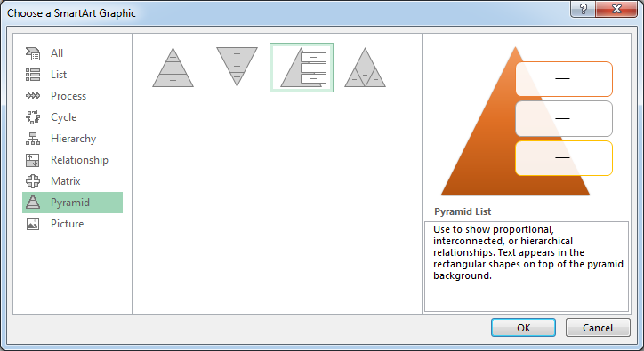
Task: Dismiss dialog with the Cancel button
Action: click(x=598, y=328)
